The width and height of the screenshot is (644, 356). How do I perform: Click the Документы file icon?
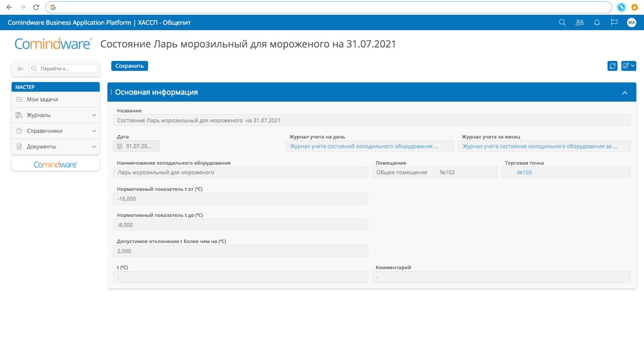[x=19, y=146]
